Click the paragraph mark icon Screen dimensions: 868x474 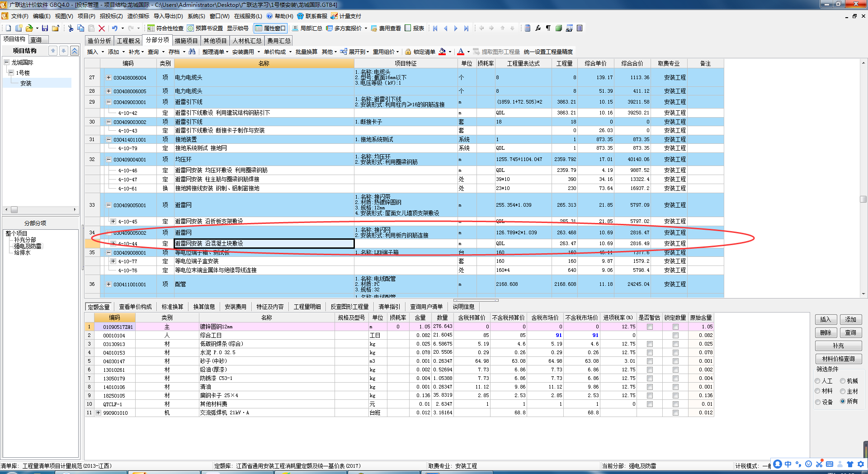pos(548,28)
